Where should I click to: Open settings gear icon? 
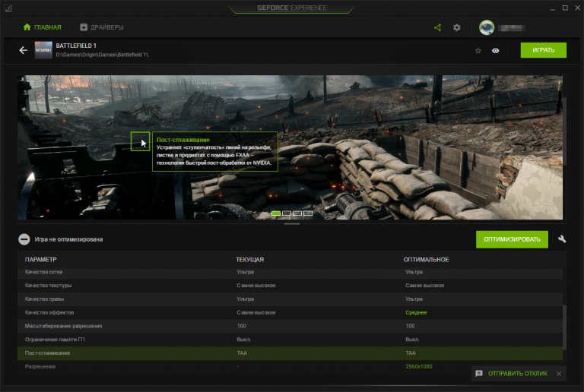(x=457, y=27)
